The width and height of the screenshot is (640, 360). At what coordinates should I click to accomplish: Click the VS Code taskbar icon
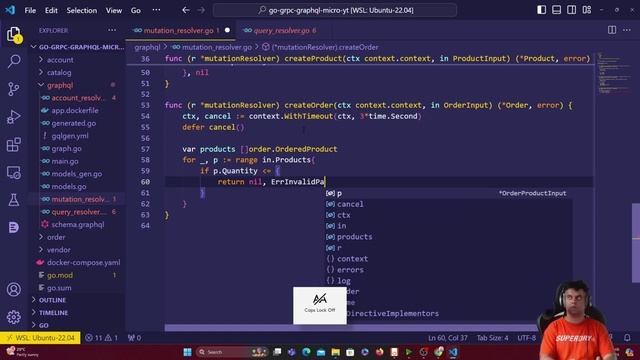(x=453, y=352)
